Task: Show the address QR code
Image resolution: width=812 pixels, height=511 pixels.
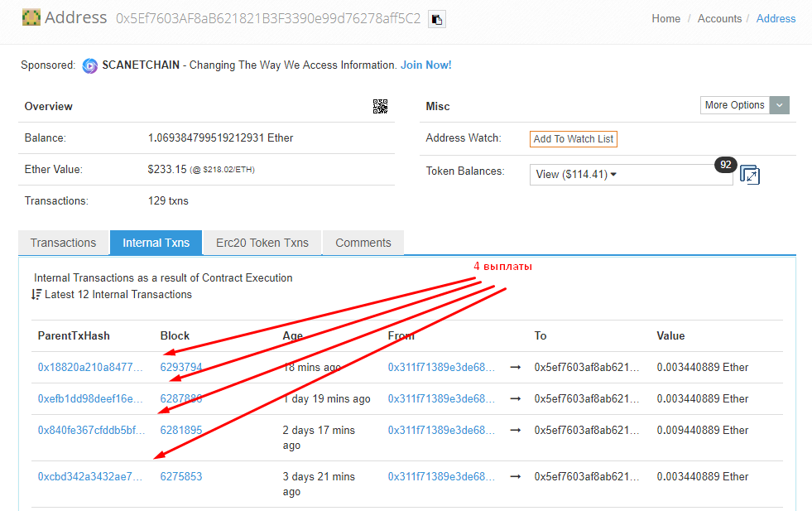Action: click(380, 106)
